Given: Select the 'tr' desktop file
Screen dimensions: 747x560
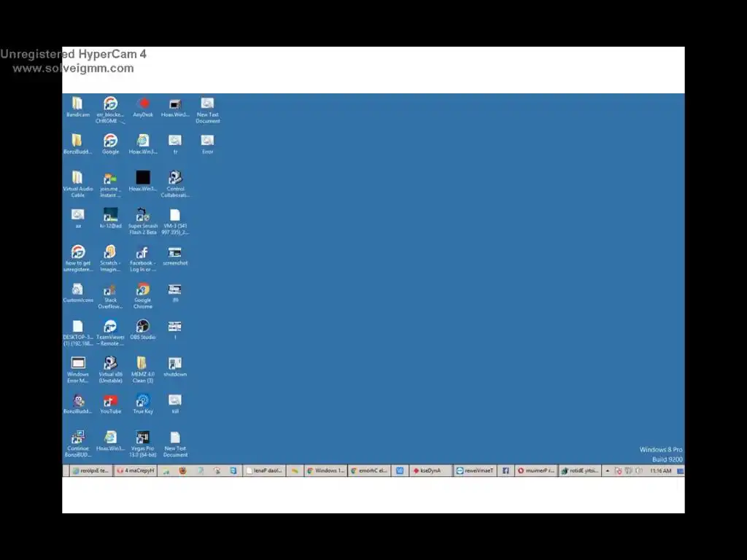Looking at the screenshot, I should click(x=175, y=144).
